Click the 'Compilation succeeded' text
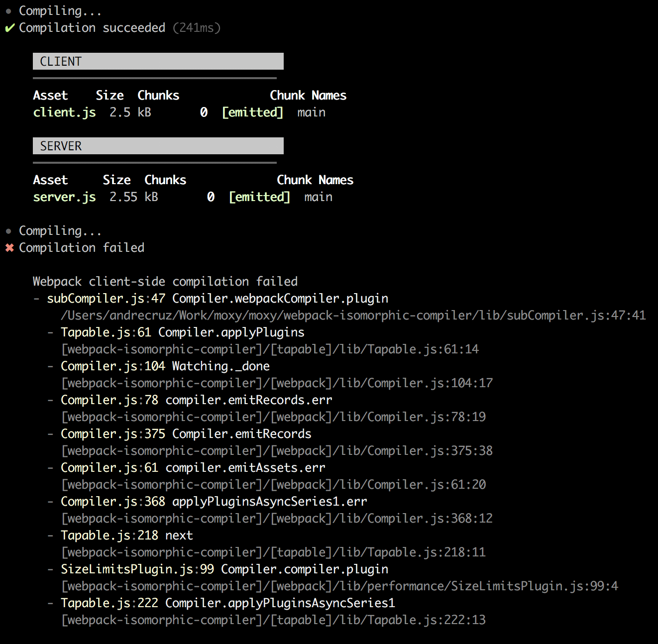The width and height of the screenshot is (658, 644). pyautogui.click(x=92, y=28)
